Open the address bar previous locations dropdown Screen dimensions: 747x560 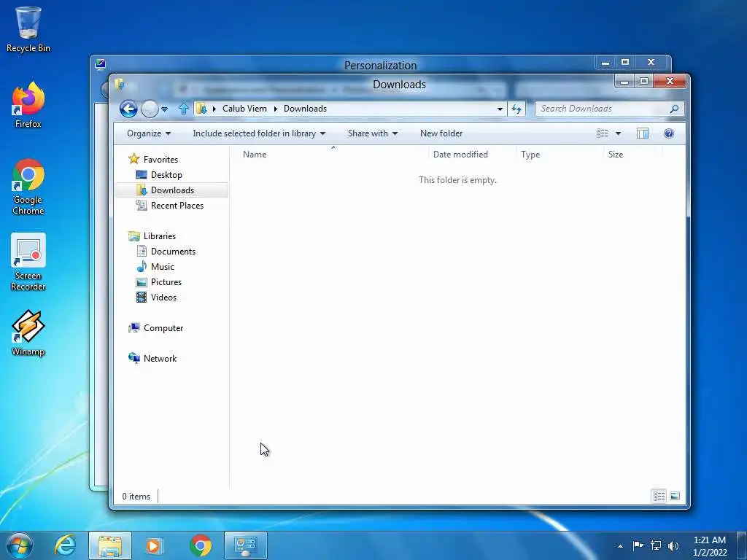click(x=500, y=109)
